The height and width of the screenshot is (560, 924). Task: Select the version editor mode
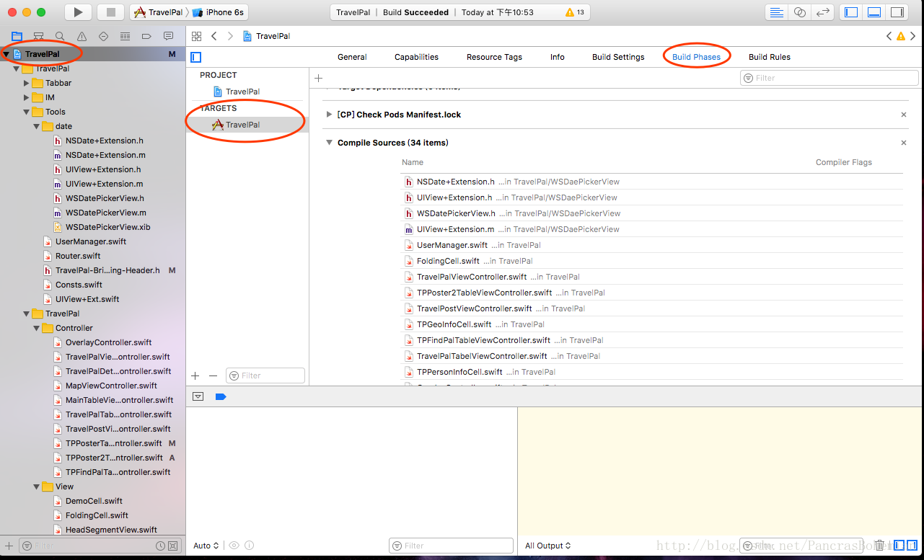tap(823, 12)
